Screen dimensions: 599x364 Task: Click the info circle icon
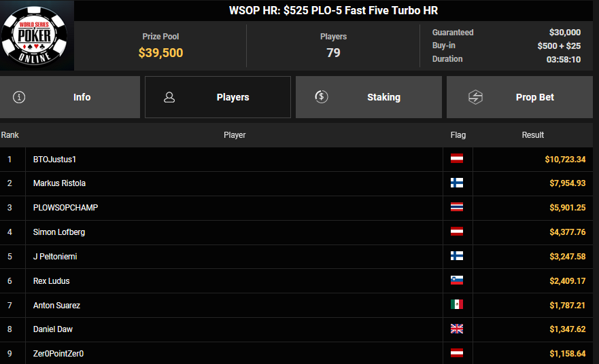tap(19, 97)
